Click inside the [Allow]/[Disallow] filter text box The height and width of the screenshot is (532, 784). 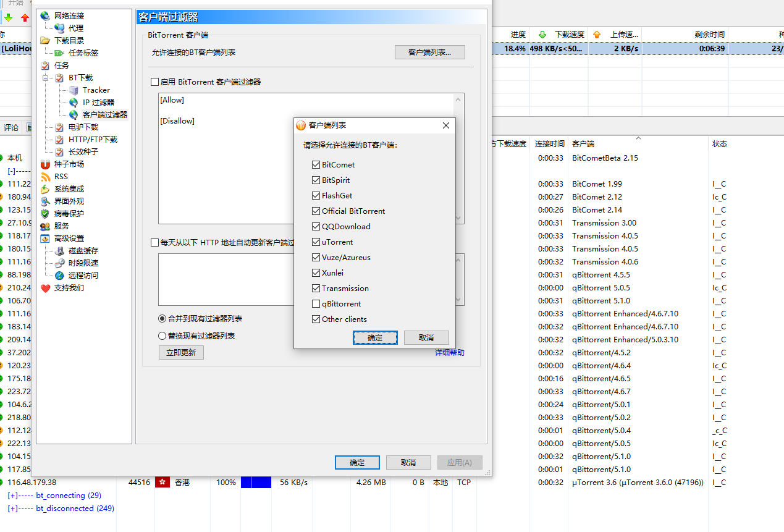(311, 159)
